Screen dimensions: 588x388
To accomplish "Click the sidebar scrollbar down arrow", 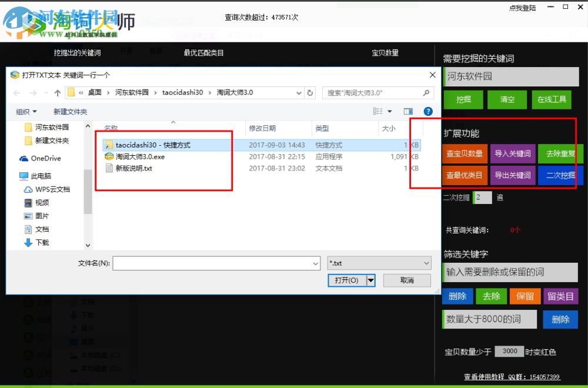I will click(x=88, y=245).
